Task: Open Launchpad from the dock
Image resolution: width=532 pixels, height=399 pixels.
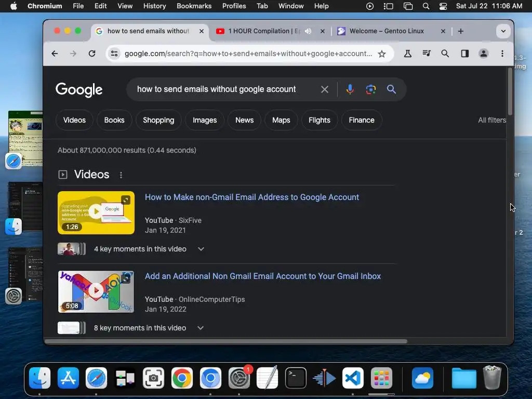Action: coord(381,378)
